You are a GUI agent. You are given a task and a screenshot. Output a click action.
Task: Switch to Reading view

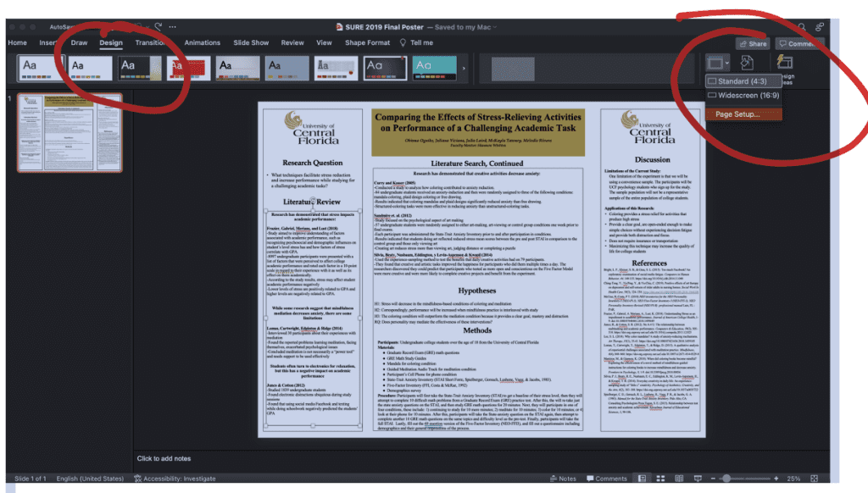(679, 479)
